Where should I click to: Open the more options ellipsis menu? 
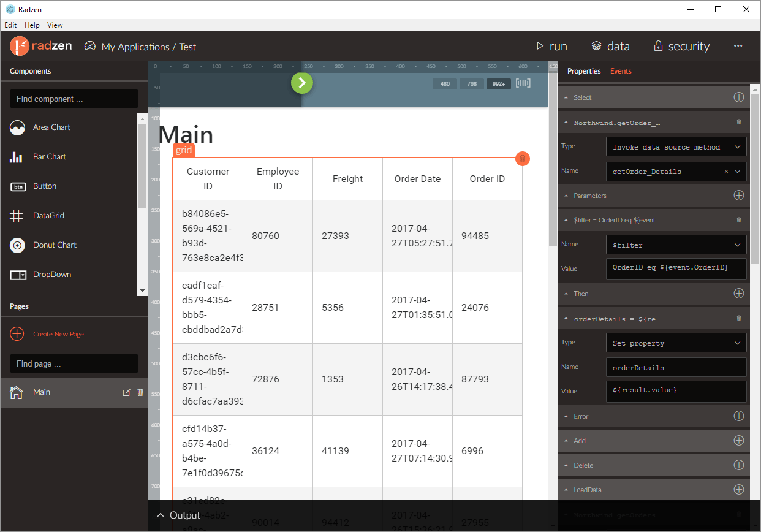click(x=738, y=46)
